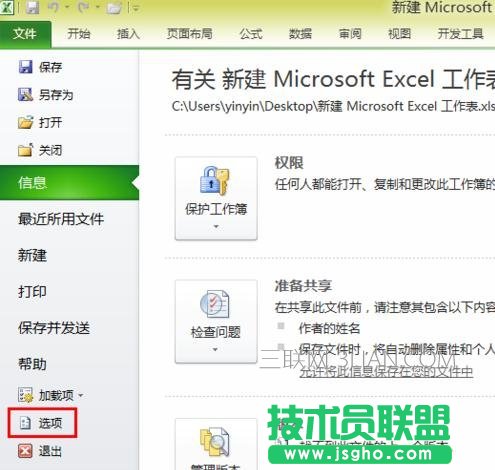This screenshot has height=470, width=495.
Task: Click the lock and key icon for 保护工作簿
Action: tap(214, 180)
